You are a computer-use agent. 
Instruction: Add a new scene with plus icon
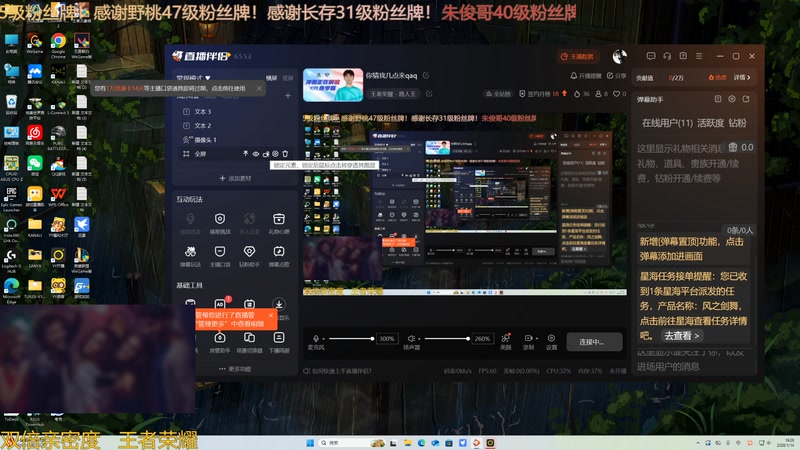pos(288,96)
